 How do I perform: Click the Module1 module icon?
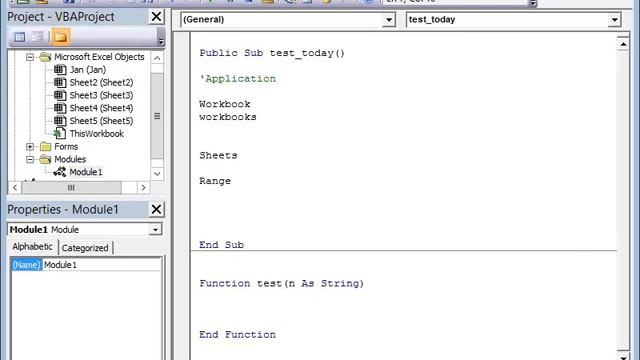(60, 172)
